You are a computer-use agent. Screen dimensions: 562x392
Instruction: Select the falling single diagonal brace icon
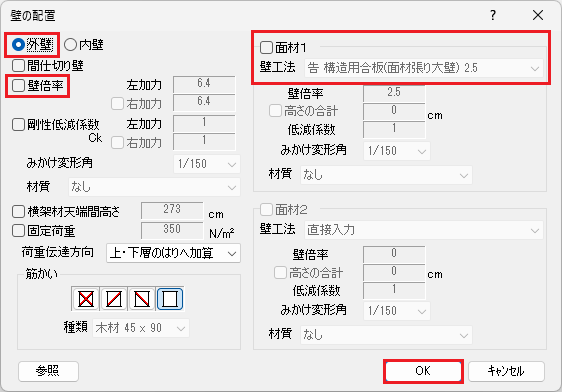(142, 298)
